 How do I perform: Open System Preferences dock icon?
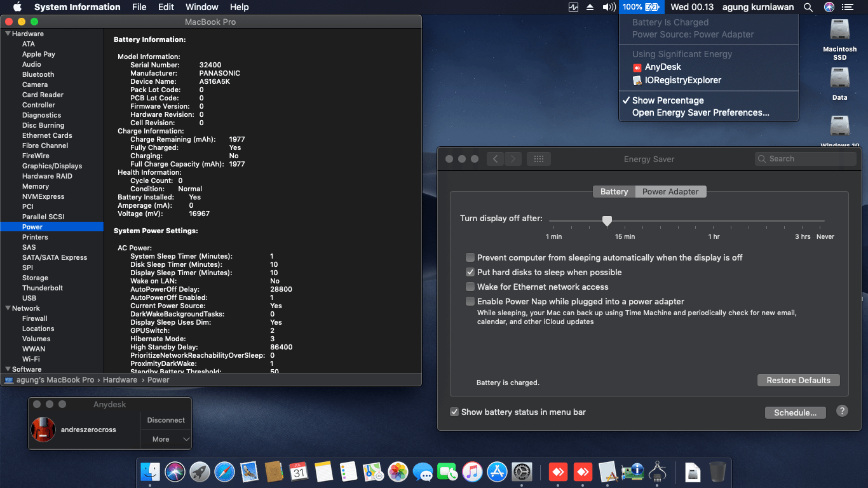tap(522, 471)
